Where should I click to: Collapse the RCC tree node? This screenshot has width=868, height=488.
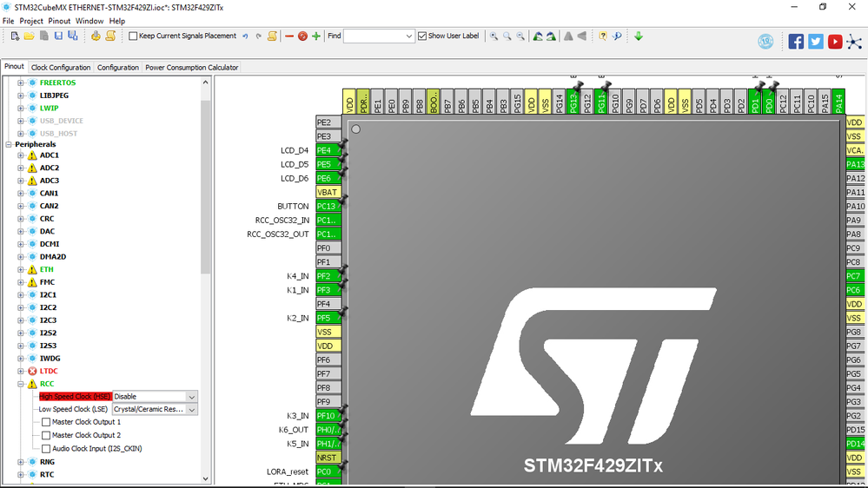coord(21,384)
